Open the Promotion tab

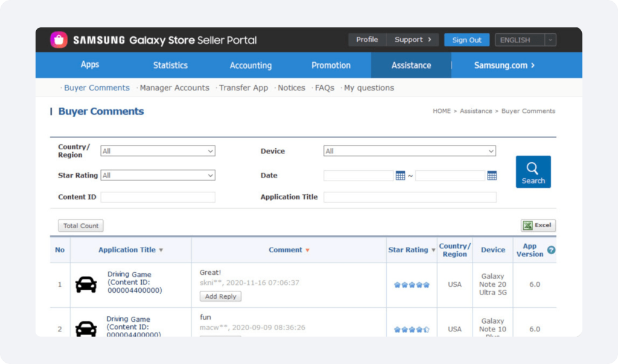tap(331, 65)
